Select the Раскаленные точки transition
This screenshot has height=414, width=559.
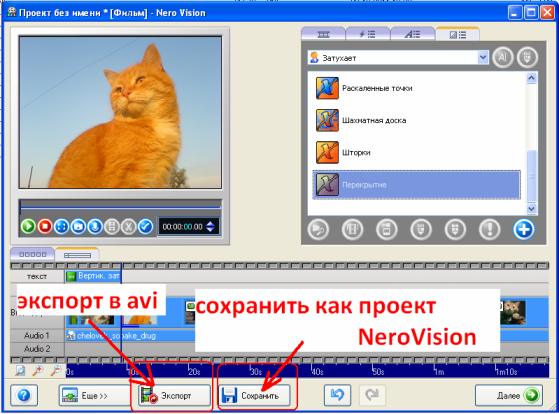416,88
